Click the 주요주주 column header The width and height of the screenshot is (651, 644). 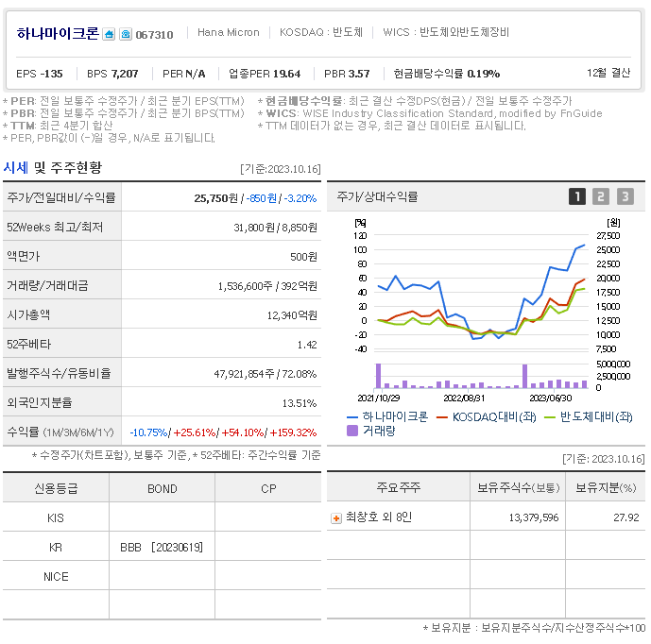tap(398, 487)
